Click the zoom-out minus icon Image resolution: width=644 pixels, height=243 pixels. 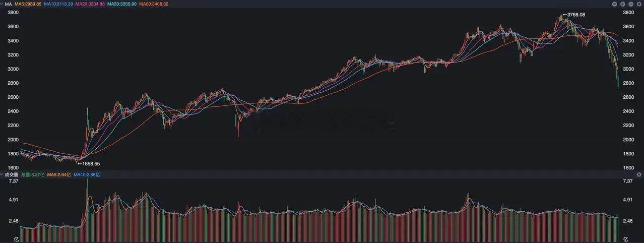pos(631,4)
